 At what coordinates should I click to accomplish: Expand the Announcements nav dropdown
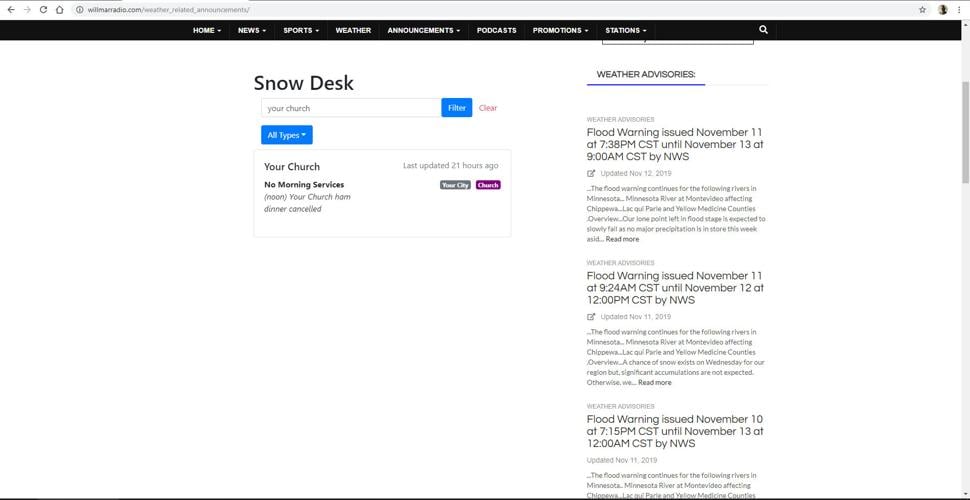pos(424,30)
